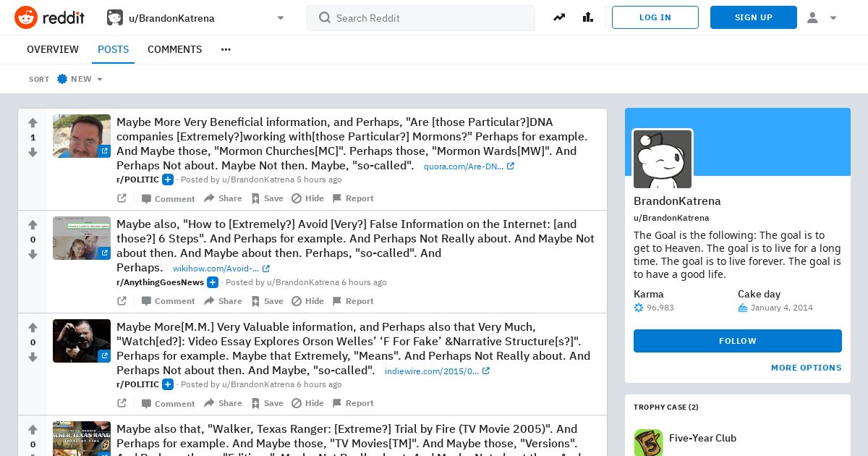This screenshot has height=456, width=868.
Task: Click inside the Search Reddit field
Action: point(421,17)
